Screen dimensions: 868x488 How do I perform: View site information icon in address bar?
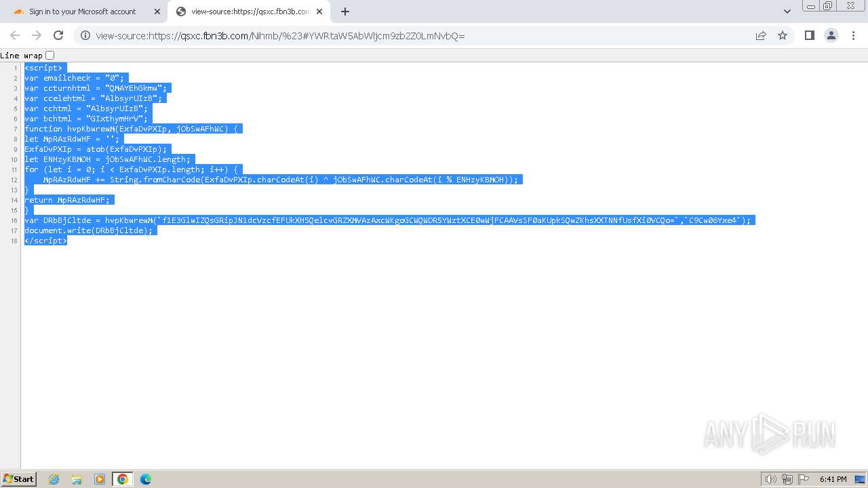coord(85,35)
